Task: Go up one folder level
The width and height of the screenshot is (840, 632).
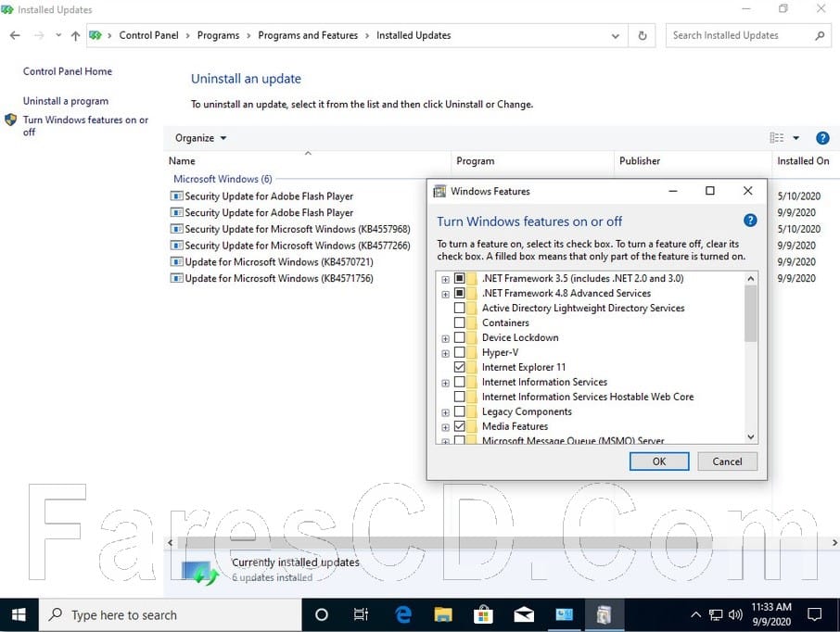Action: pyautogui.click(x=75, y=35)
